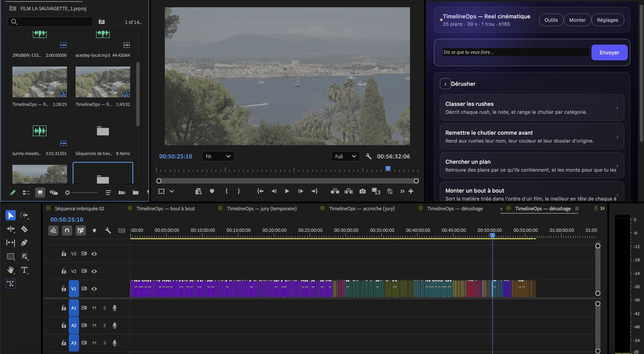Expand Remettre le chutier comme avant

click(532, 137)
